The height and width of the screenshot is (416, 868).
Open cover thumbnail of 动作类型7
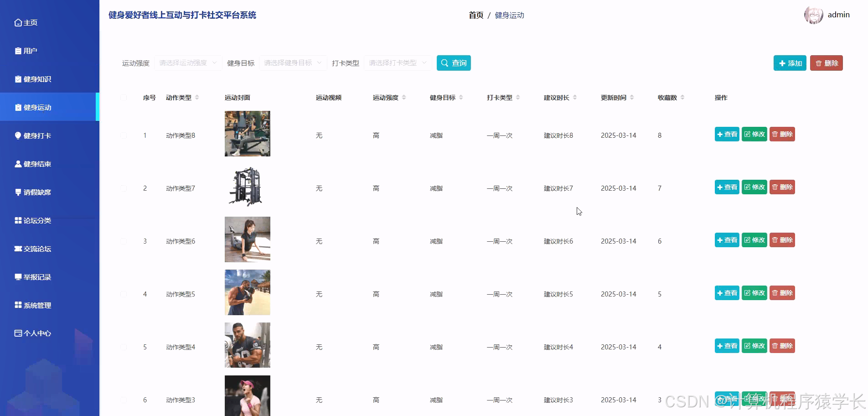pyautogui.click(x=248, y=187)
